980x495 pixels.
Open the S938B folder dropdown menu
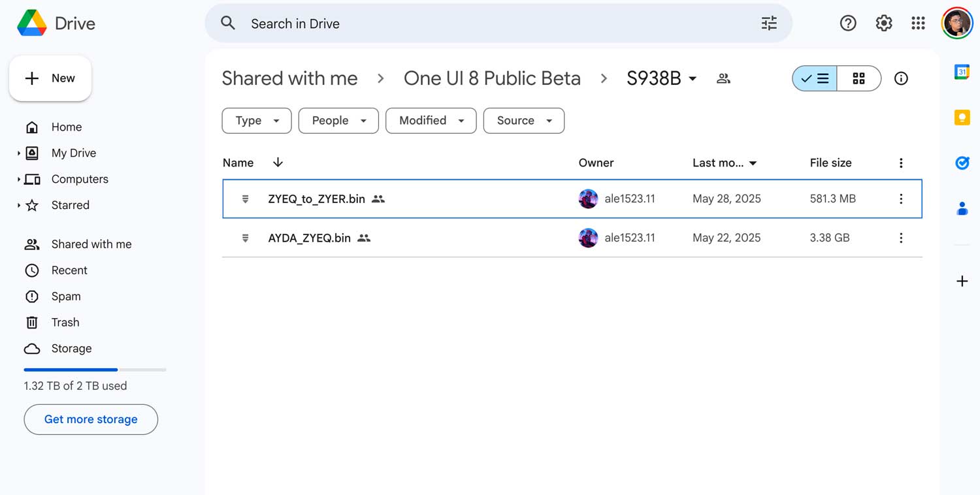pyautogui.click(x=693, y=79)
